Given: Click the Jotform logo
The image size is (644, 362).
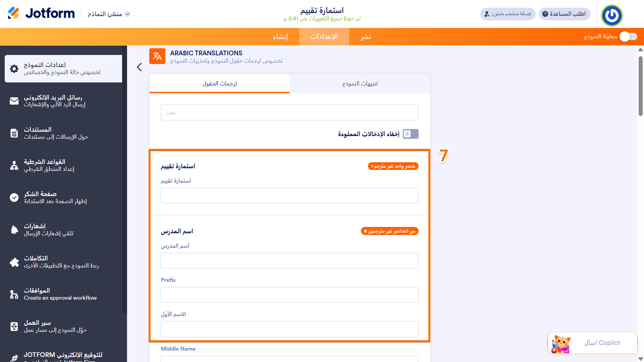Looking at the screenshot, I should coord(41,13).
